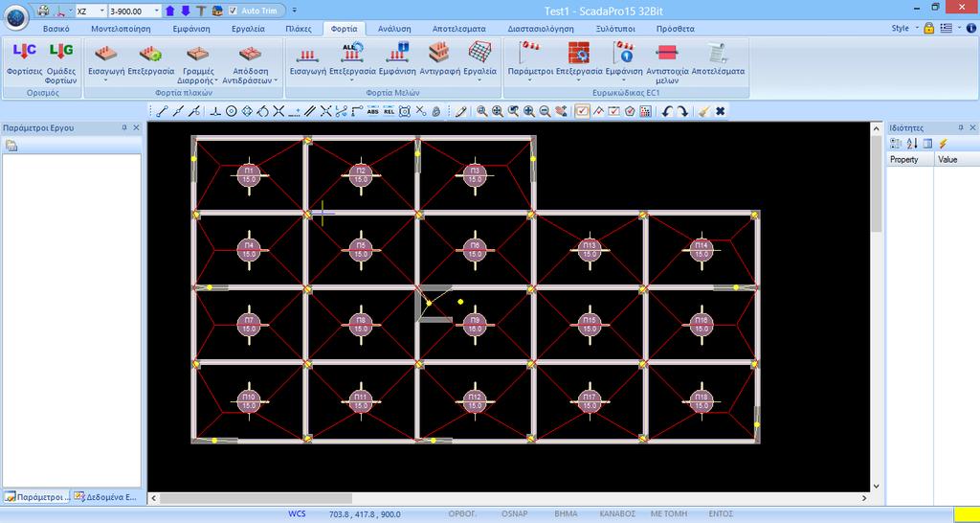The width and height of the screenshot is (980, 523).
Task: Click the folder icon in Παράμετροι Εργου panel
Action: [x=11, y=146]
